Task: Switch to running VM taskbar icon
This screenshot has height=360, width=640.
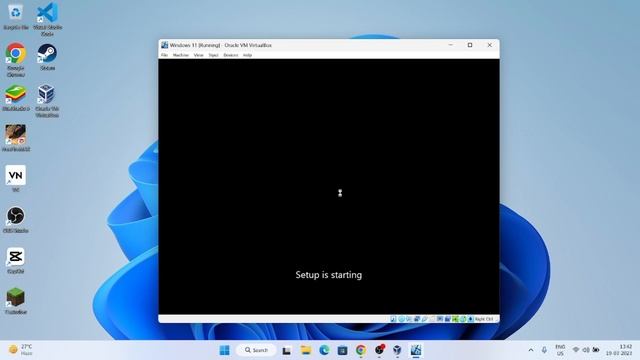Action: 416,350
